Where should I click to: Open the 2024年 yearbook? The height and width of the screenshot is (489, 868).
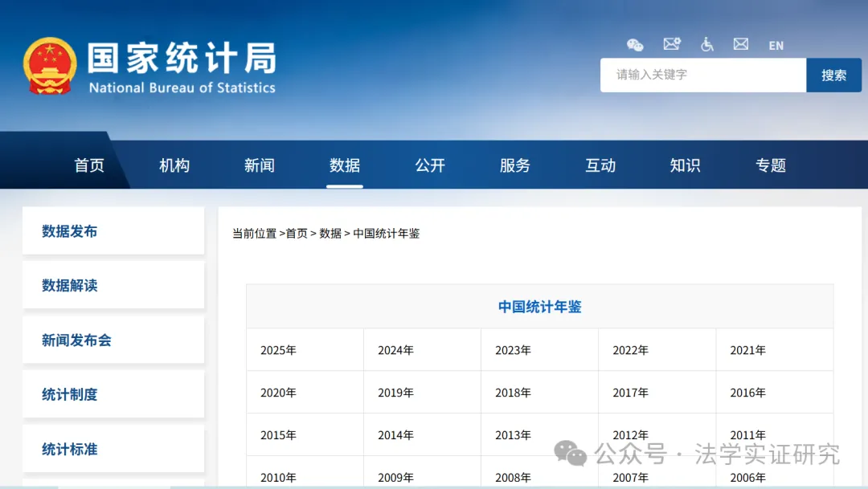[x=395, y=350]
